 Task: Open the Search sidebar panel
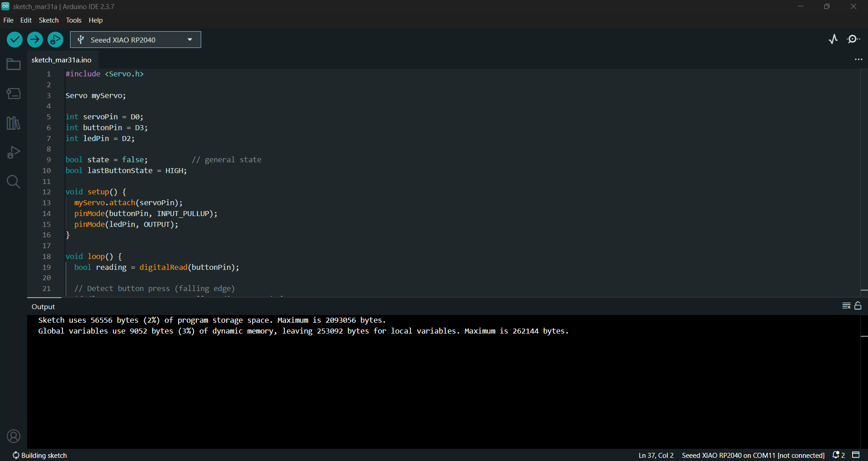point(14,182)
